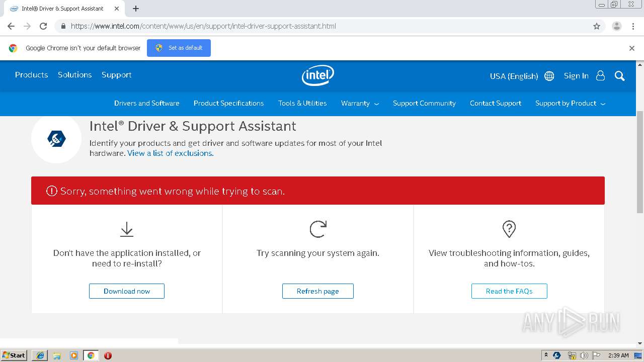View site security lock icon
Image resolution: width=644 pixels, height=362 pixels.
63,26
